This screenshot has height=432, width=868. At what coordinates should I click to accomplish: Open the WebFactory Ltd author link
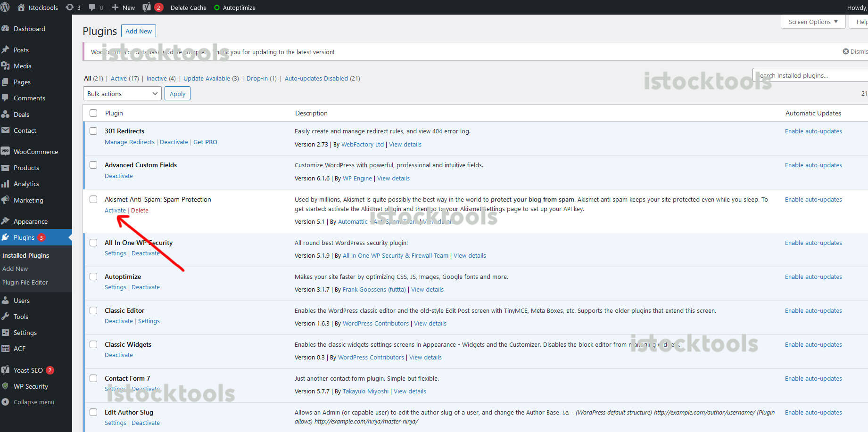pyautogui.click(x=363, y=145)
